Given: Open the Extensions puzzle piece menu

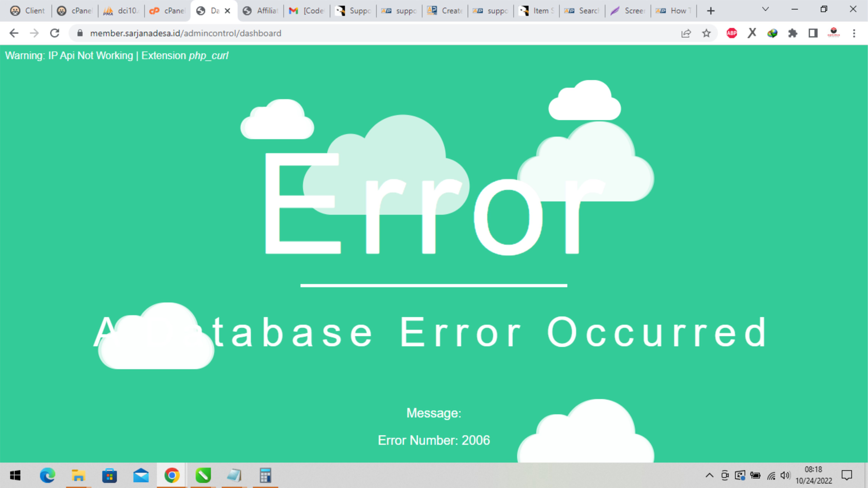Looking at the screenshot, I should click(793, 33).
